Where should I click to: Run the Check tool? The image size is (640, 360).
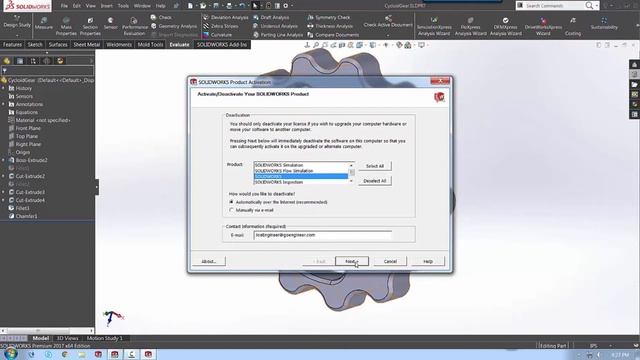click(161, 17)
